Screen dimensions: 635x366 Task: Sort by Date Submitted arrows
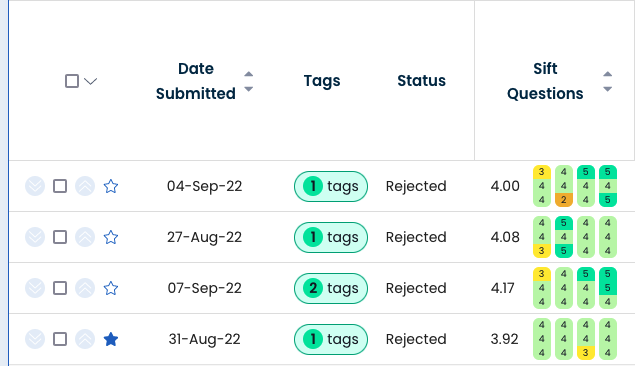click(x=249, y=81)
